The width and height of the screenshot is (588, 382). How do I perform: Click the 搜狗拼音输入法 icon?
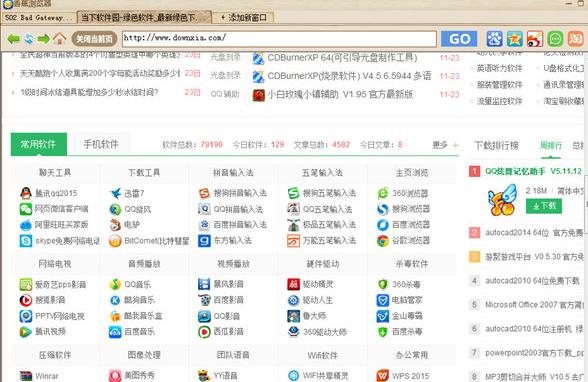[204, 193]
